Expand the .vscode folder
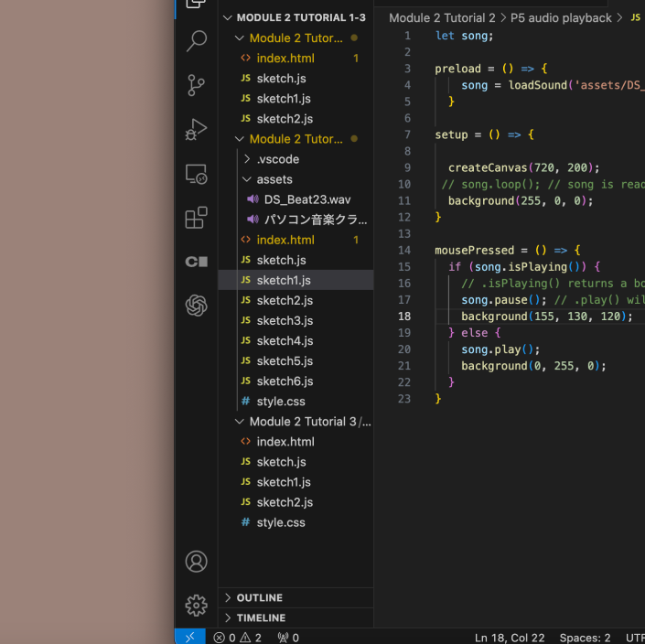Screen dimensions: 645x644 [x=296, y=159]
